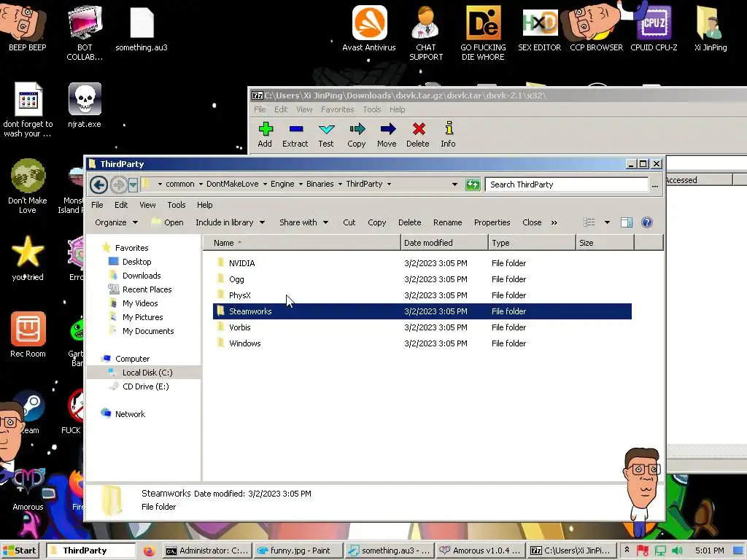Open the Explorer Edit menu

(x=121, y=205)
